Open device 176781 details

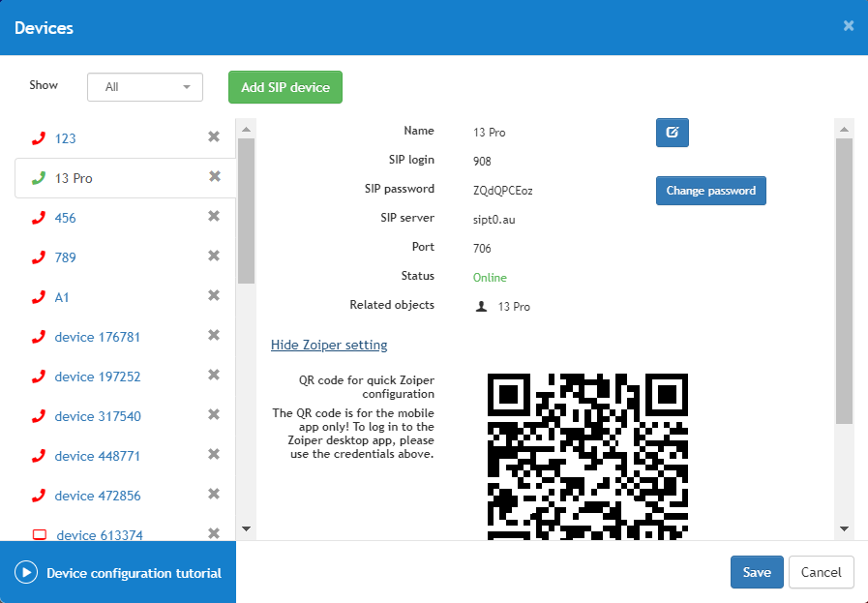(98, 337)
